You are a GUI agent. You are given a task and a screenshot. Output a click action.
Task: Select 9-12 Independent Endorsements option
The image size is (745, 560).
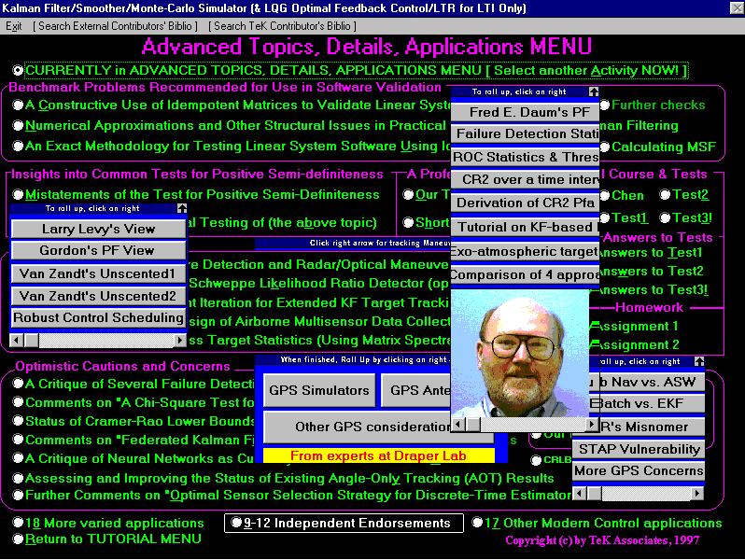tap(235, 523)
